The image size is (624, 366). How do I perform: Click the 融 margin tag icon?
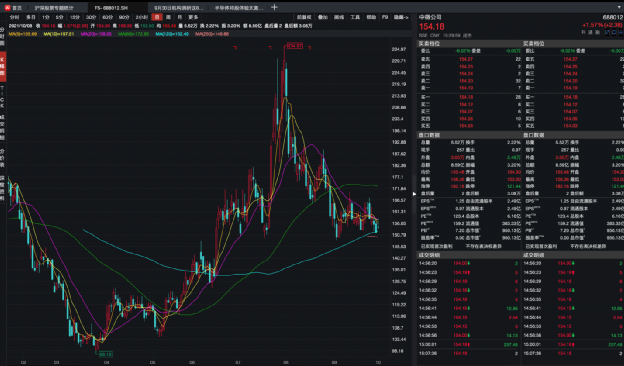597,33
